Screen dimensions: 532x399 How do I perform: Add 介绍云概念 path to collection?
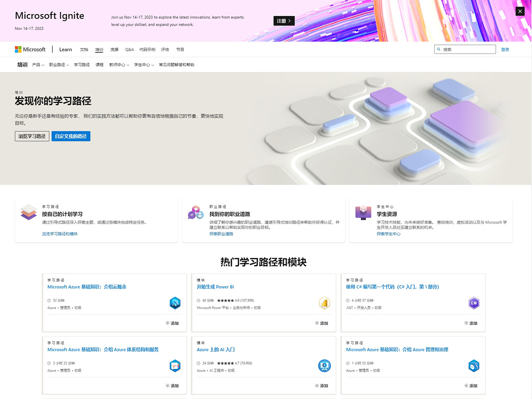[x=172, y=323]
